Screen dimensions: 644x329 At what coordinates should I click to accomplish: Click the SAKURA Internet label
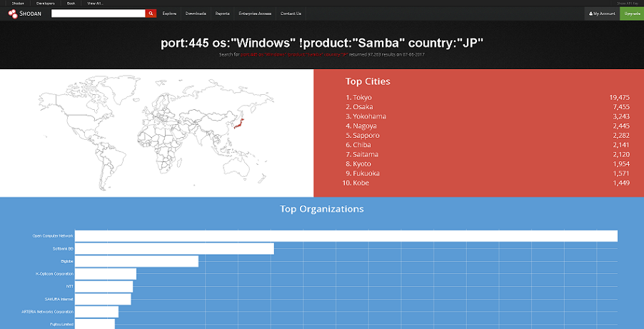59,299
